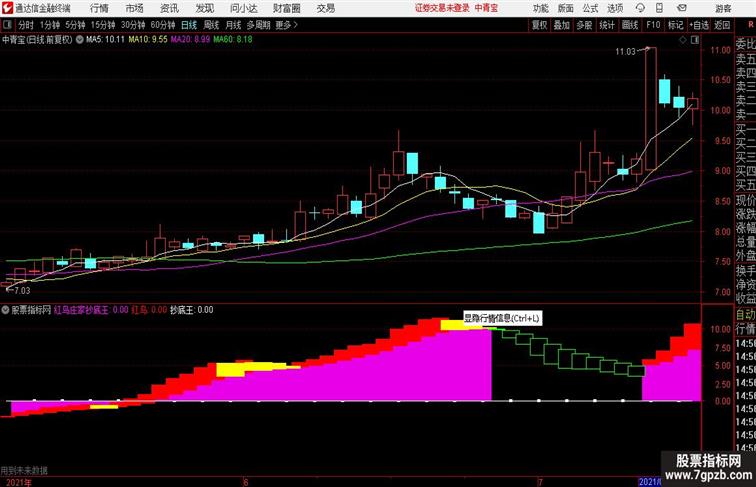
Task: Open sub-chart indicator dropdown arrow near 股票指标网
Action: pos(5,310)
